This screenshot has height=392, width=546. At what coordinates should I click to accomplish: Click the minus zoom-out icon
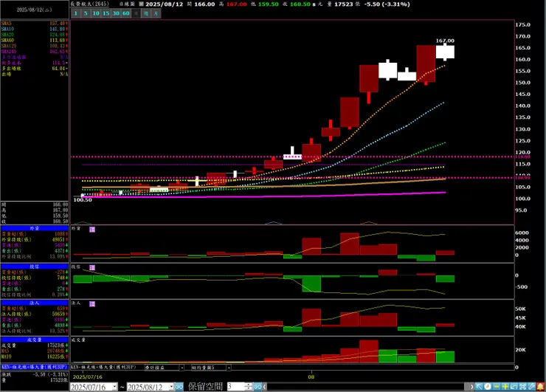497,387
